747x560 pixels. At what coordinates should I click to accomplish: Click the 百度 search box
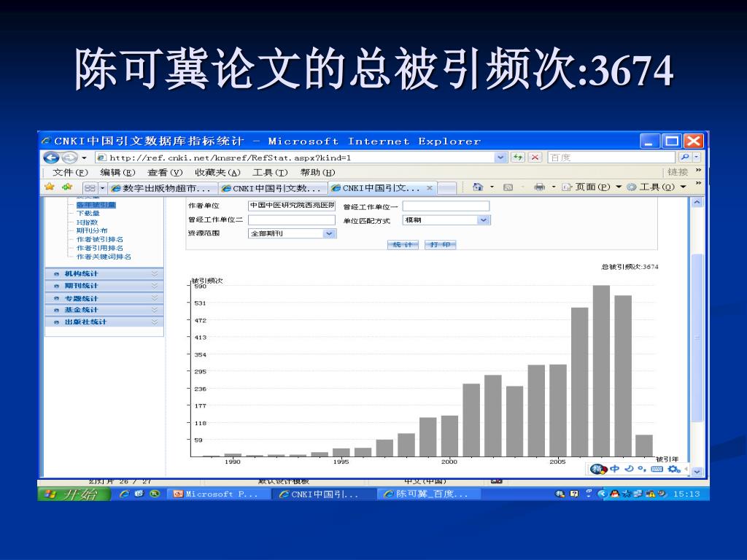click(x=611, y=157)
